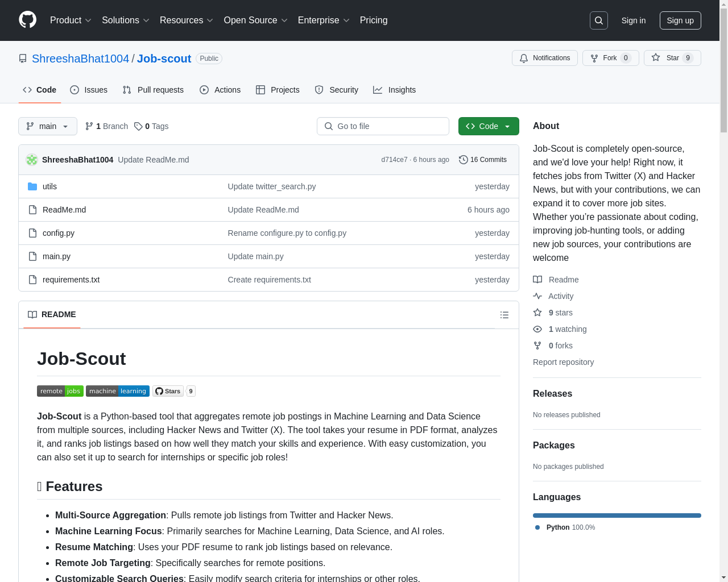728x582 pixels.
Task: Expand the Open Source menu
Action: coord(256,20)
